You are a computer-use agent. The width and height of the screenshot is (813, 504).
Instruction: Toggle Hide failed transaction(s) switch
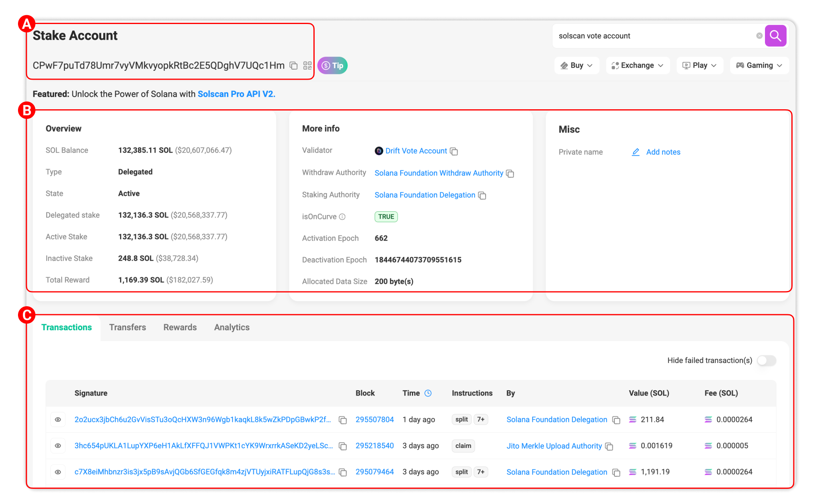767,361
